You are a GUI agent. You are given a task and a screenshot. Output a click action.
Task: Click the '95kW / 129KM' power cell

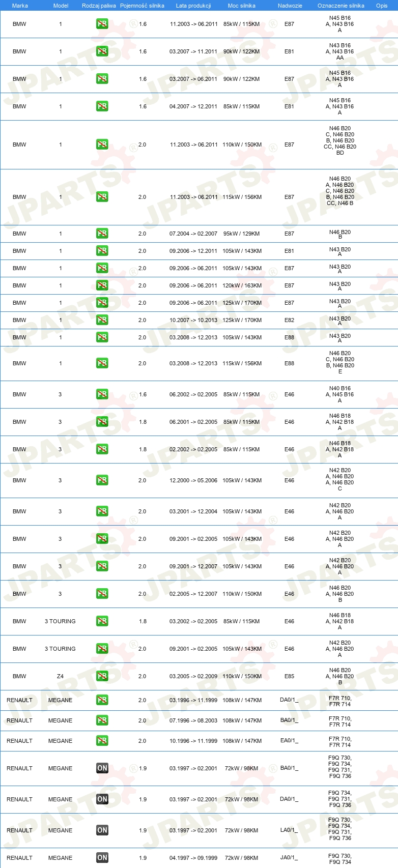click(x=242, y=234)
